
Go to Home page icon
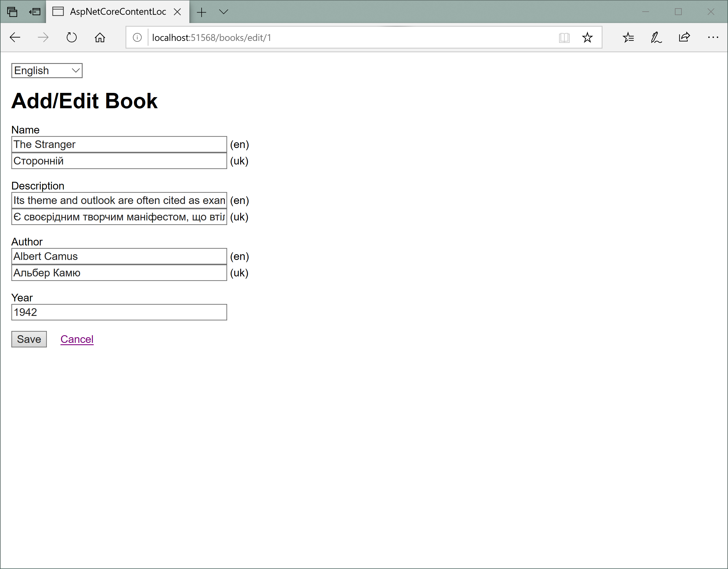[x=100, y=37]
